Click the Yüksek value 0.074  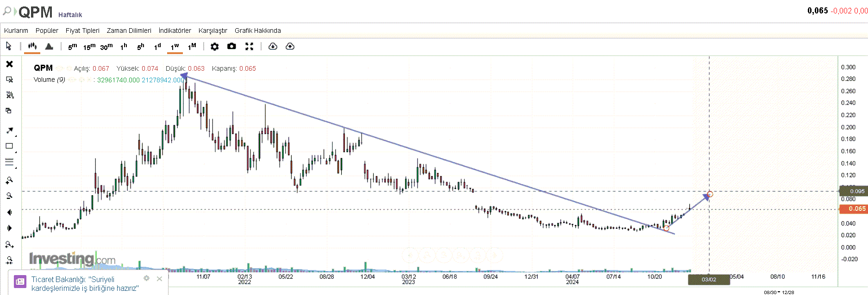coord(150,68)
